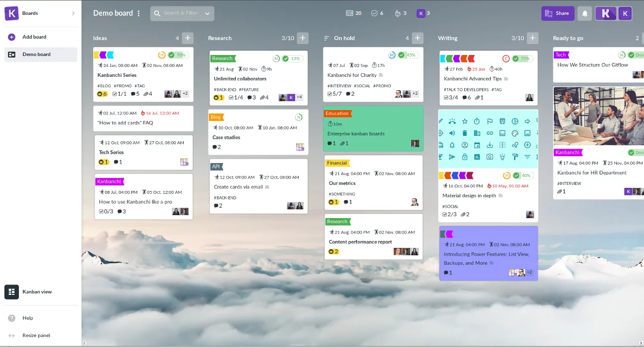Screen dimensions: 644x347
Task: Click the assigned-to-me K counter showing 3
Action: [424, 13]
